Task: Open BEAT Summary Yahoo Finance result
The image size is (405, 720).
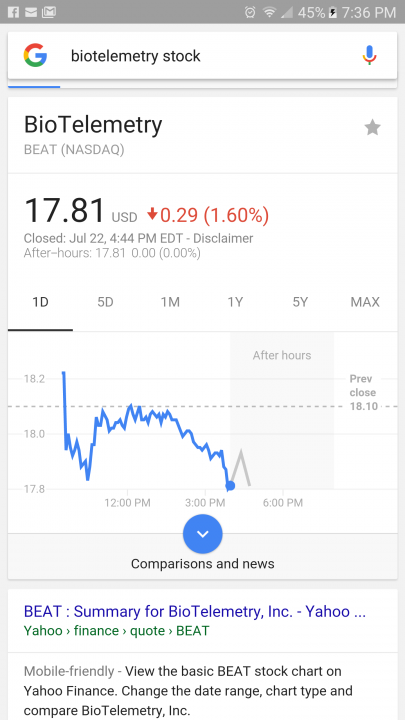Action: tap(195, 612)
